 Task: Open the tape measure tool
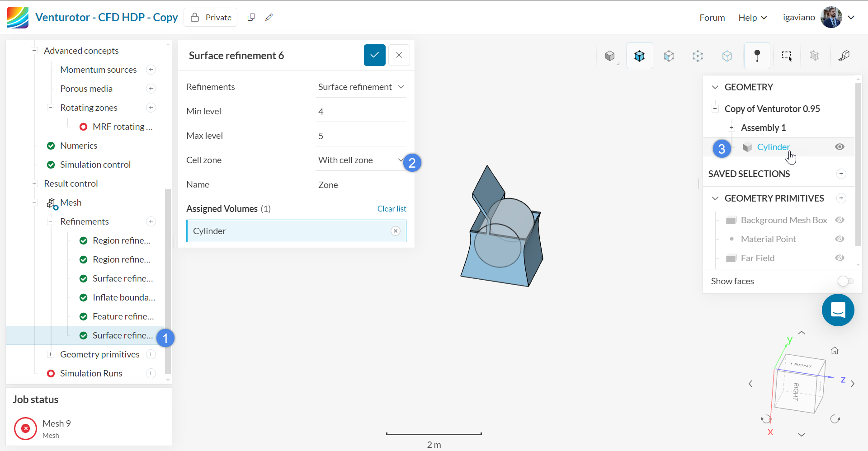[844, 56]
